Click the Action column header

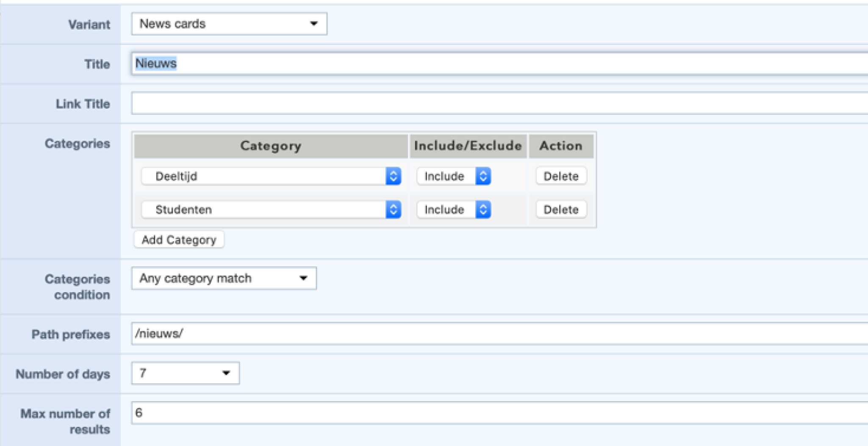(561, 146)
